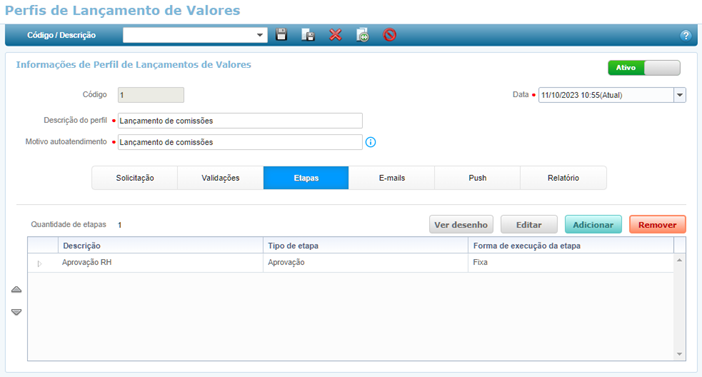Switch to the Solicitação tab
The height and width of the screenshot is (377, 702).
(x=135, y=178)
